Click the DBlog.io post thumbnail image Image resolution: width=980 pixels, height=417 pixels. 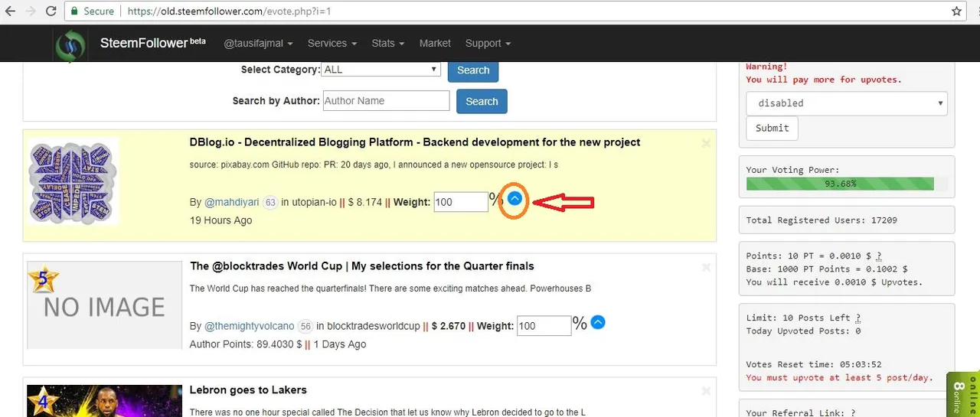[x=73, y=181]
